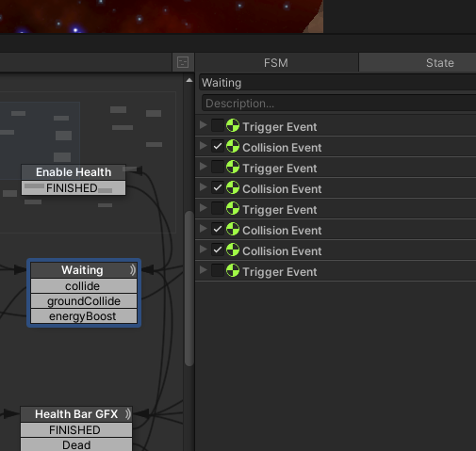Expand the second Collision Event action
This screenshot has width=476, height=451.
pyautogui.click(x=204, y=187)
